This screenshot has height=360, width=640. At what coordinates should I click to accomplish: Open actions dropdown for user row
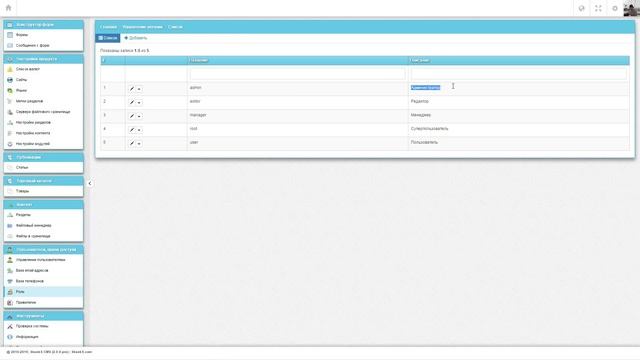(139, 144)
